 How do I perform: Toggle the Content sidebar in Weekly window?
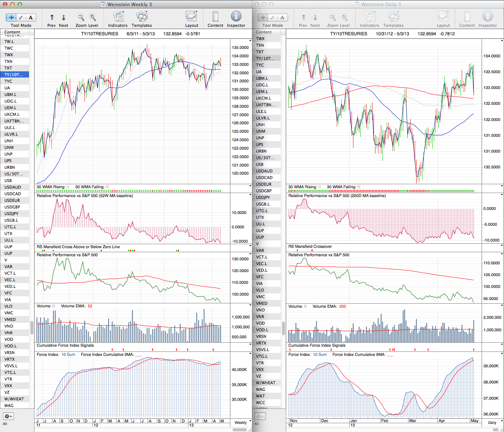point(215,17)
